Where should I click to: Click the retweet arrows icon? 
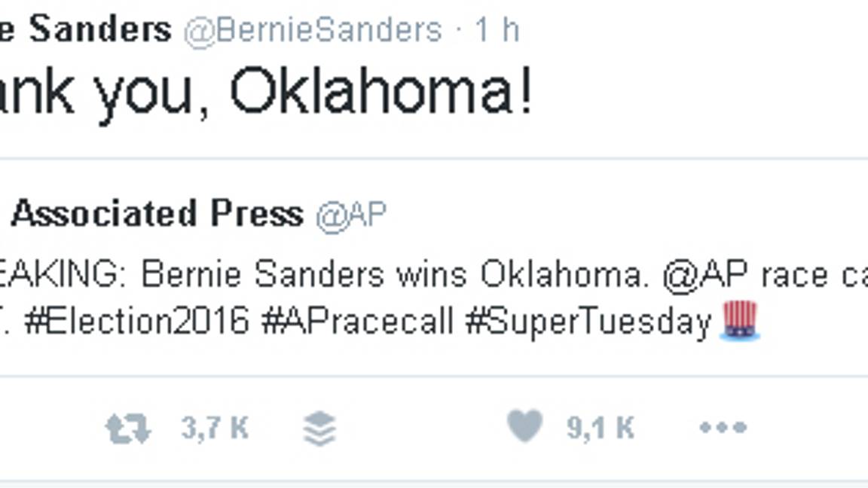click(x=128, y=429)
